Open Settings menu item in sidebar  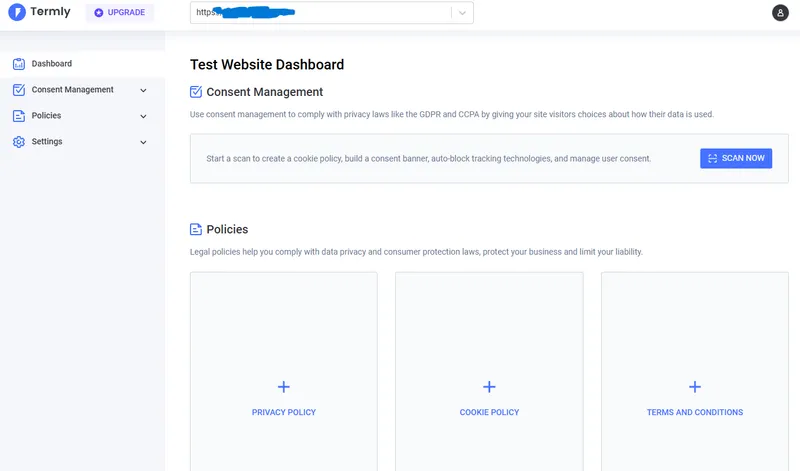coord(83,142)
